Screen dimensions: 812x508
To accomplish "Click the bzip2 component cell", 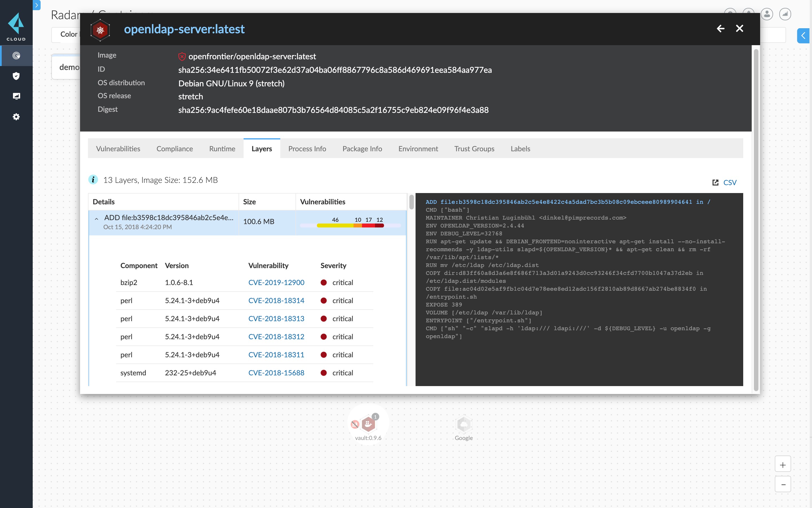I will click(129, 282).
